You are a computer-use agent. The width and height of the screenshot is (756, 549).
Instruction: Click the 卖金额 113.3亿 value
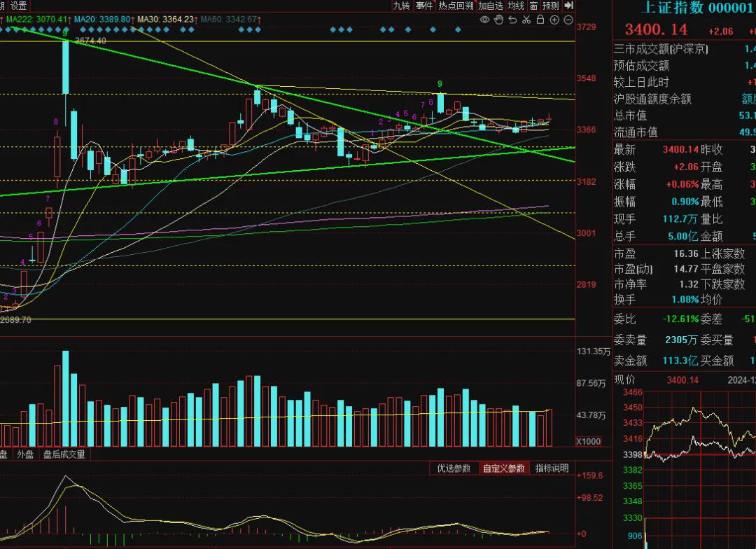(679, 361)
